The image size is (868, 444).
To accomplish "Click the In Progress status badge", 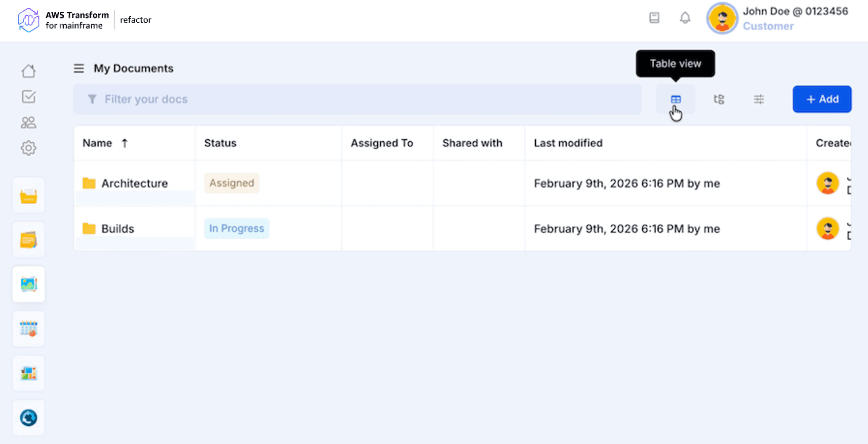I will [x=237, y=228].
